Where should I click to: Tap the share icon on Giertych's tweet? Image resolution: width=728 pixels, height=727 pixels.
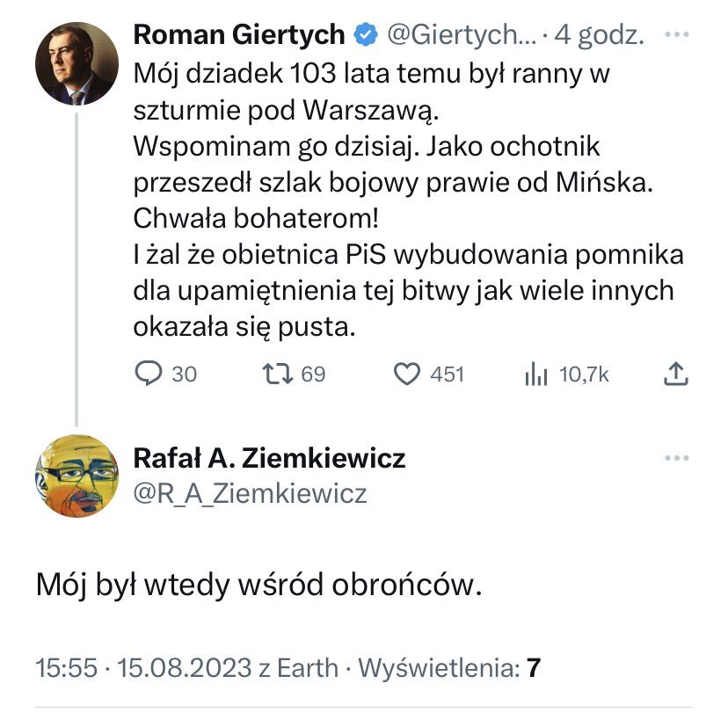click(x=674, y=374)
